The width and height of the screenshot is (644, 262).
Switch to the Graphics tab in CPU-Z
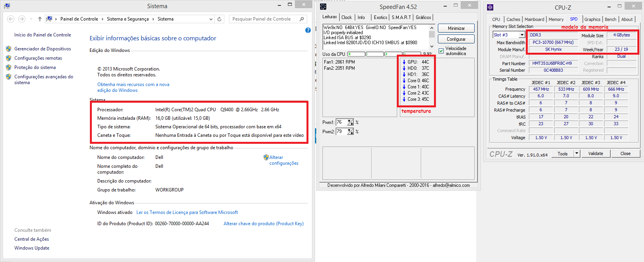pos(592,19)
